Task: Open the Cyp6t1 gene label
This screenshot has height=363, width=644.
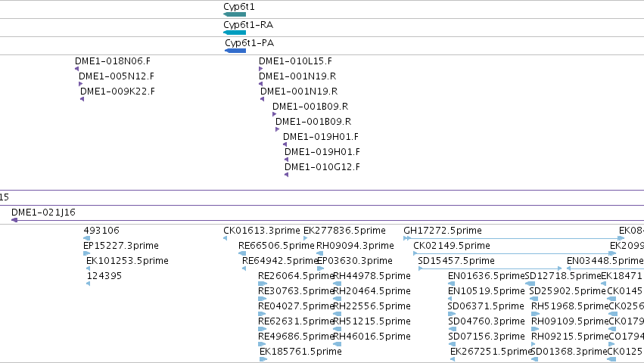Action: click(239, 7)
